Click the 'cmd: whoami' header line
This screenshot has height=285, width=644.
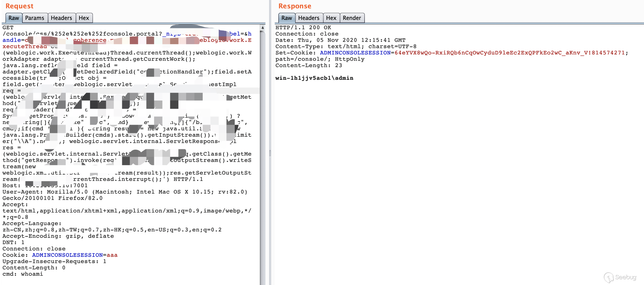pos(23,274)
